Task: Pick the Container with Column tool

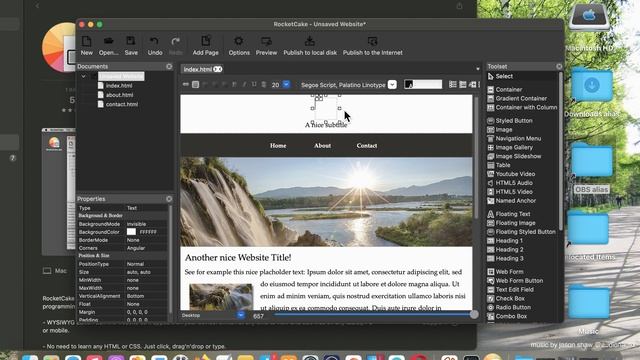Action: (x=522, y=107)
